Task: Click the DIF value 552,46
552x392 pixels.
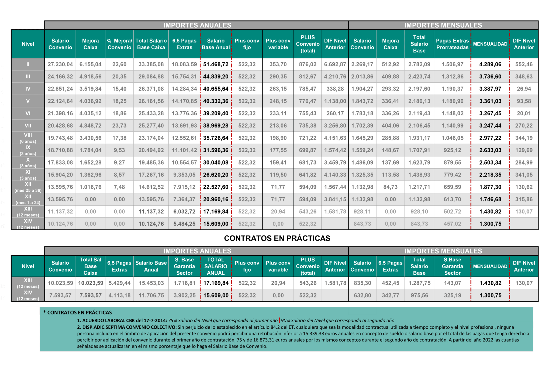Action: pyautogui.click(x=524, y=64)
